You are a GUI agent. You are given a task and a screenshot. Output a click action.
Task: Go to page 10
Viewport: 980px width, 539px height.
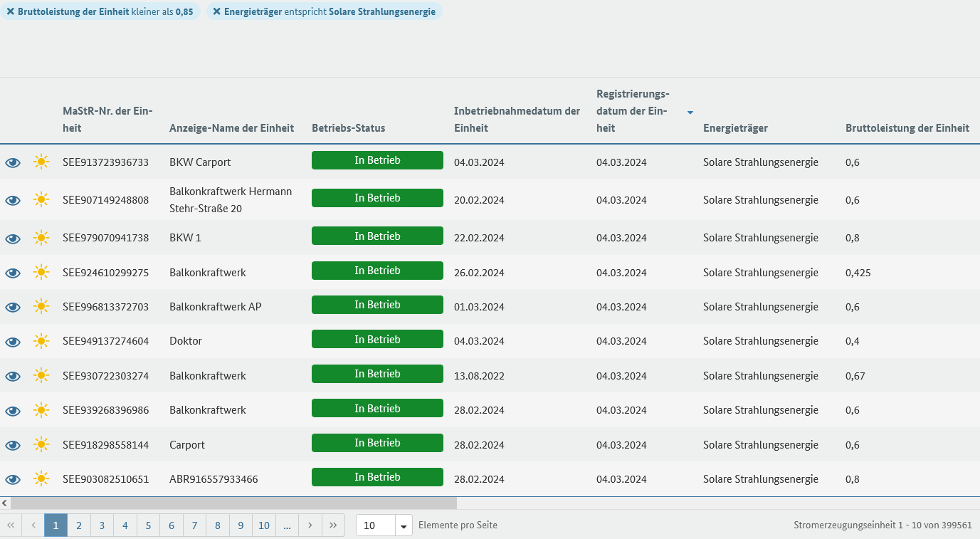click(x=264, y=525)
